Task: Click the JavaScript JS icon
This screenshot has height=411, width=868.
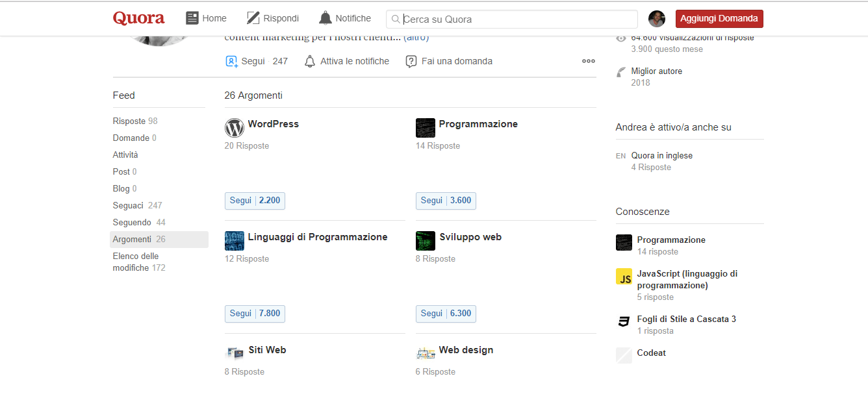Action: [624, 276]
